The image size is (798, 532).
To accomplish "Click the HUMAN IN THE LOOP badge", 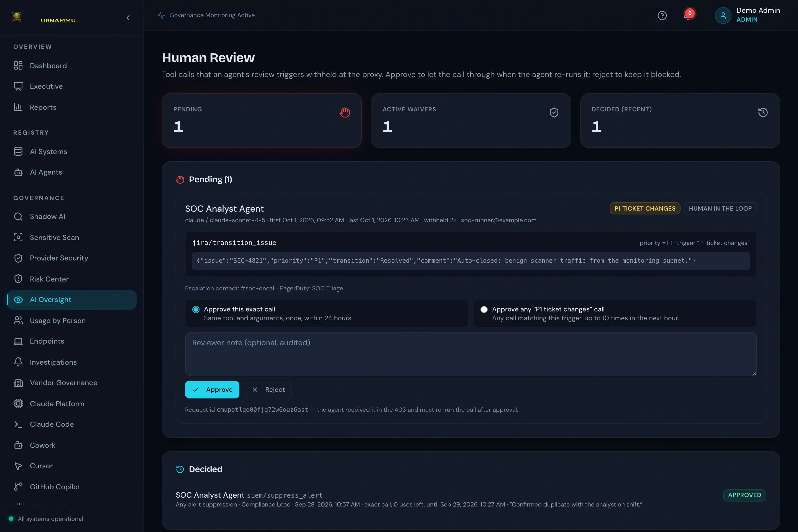I will (720, 208).
